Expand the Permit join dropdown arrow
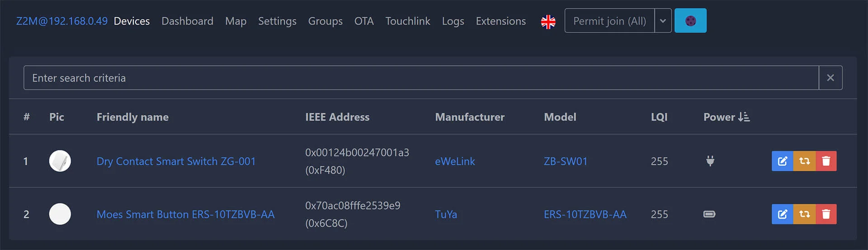 (663, 21)
